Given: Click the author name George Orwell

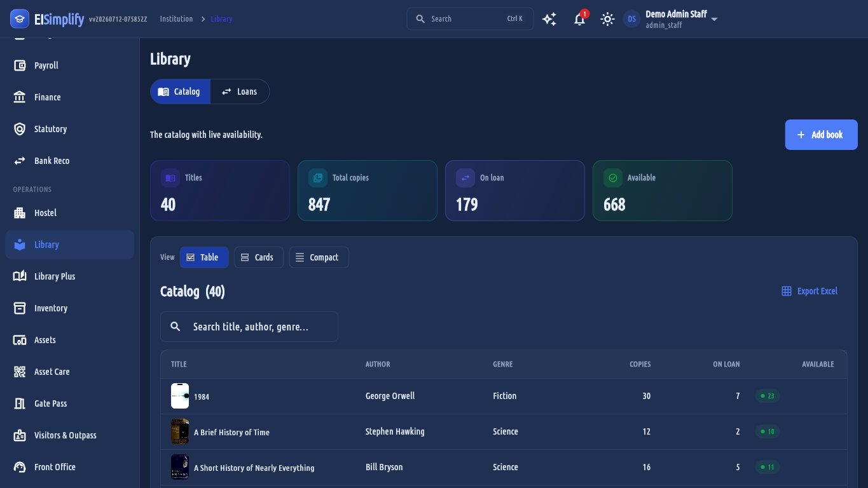Looking at the screenshot, I should point(390,396).
